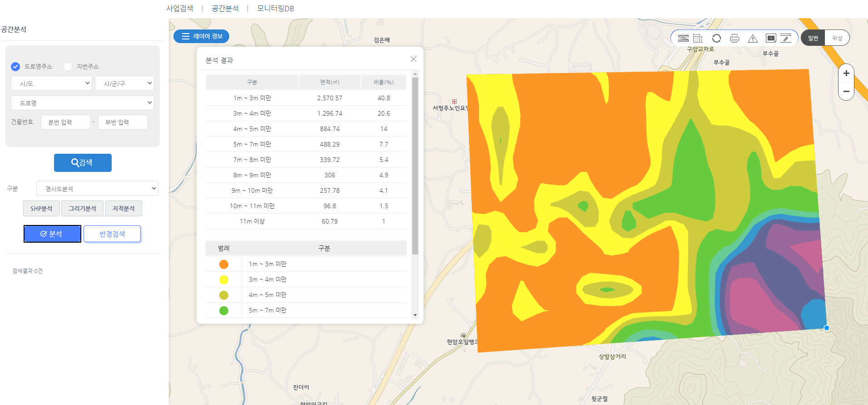Open the 사업검색 menu tab
Viewport: 868px width, 405px height.
point(180,9)
